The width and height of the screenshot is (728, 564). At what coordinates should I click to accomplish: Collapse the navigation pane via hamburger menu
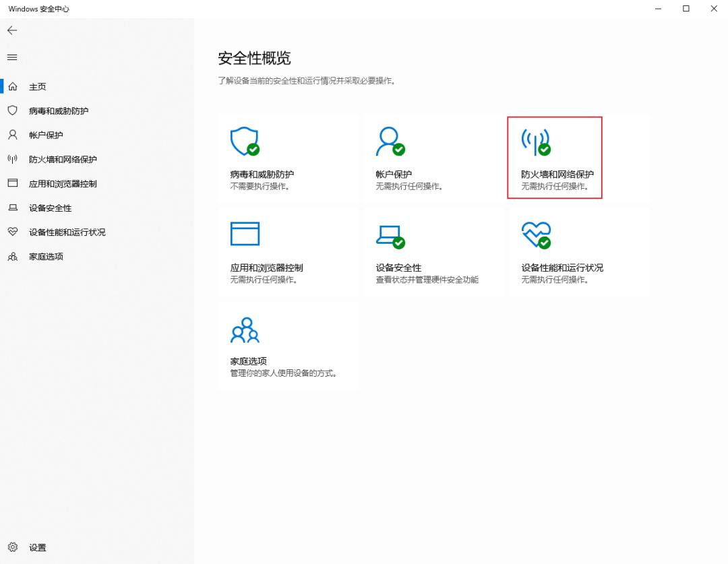[11, 57]
